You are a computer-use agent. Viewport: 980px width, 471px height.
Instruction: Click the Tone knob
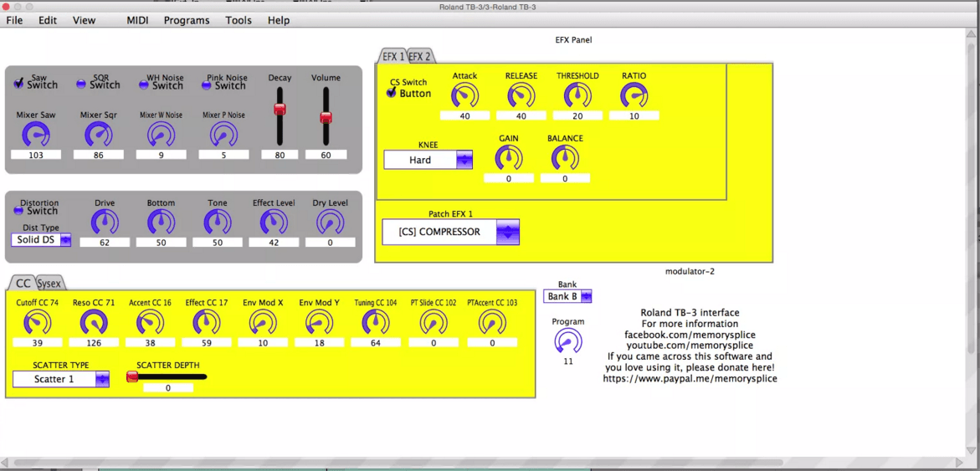click(x=217, y=223)
